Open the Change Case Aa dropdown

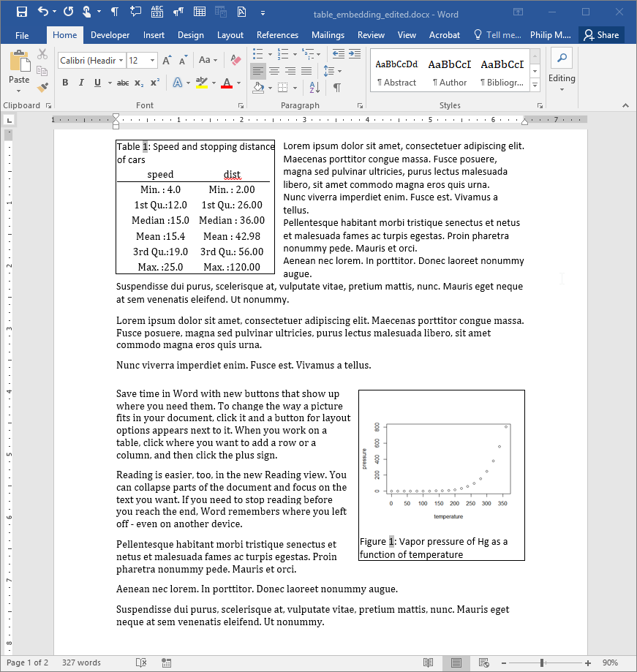(208, 60)
